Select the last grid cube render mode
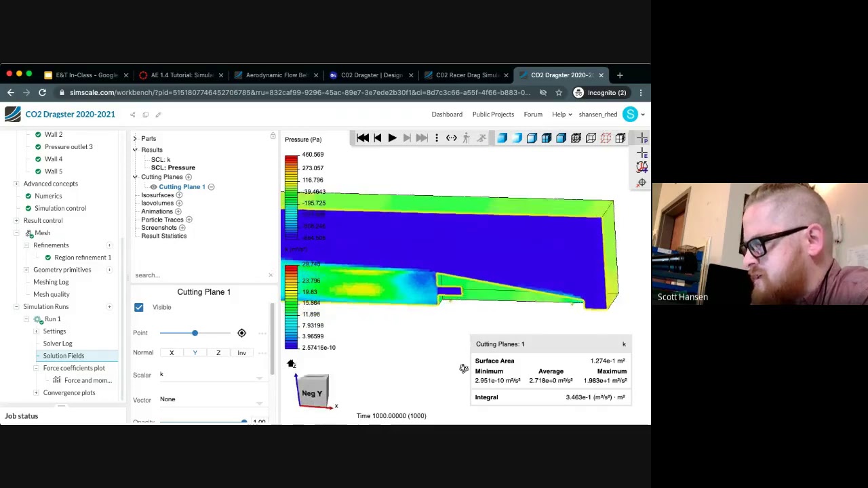Viewport: 868px width, 488px height. point(620,138)
